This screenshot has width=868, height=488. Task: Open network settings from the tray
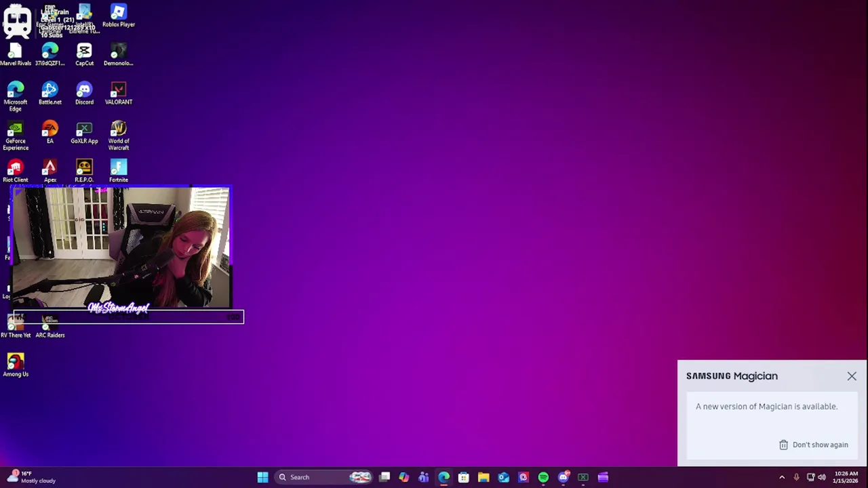point(810,477)
